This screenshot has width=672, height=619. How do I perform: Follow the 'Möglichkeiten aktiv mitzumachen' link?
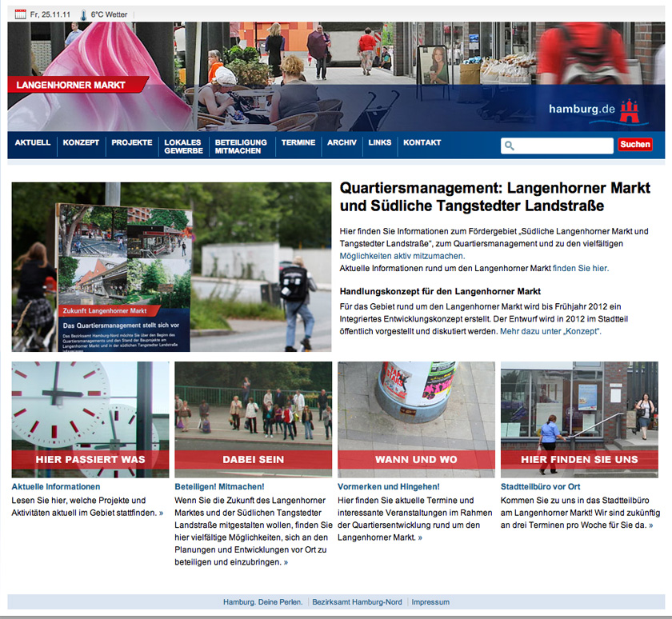[x=402, y=256]
